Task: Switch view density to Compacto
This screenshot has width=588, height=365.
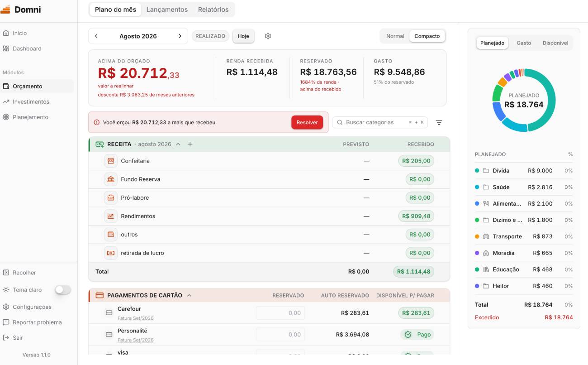Action: click(x=427, y=36)
